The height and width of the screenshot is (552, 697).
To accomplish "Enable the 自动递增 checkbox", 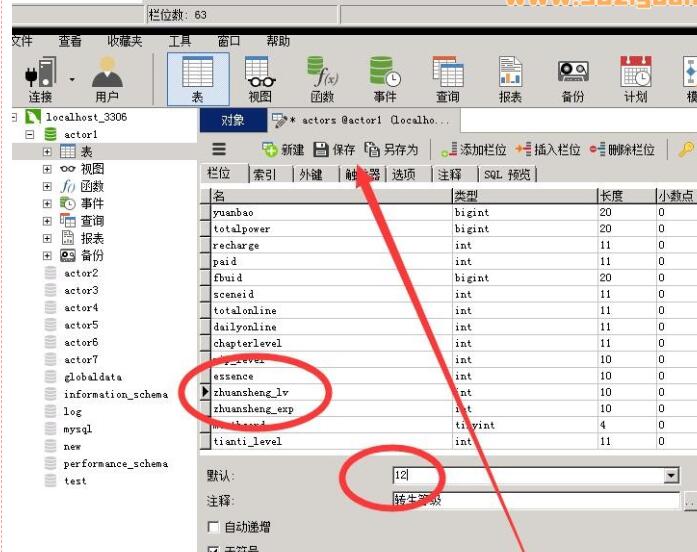I will (x=213, y=527).
